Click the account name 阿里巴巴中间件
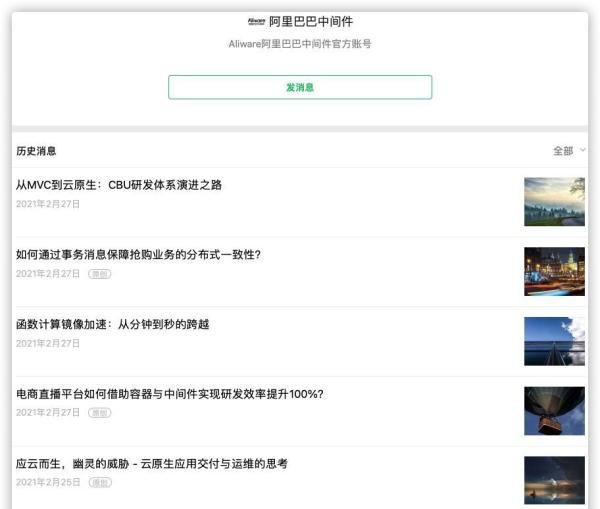Viewport: 600px width, 509px height. [x=311, y=21]
